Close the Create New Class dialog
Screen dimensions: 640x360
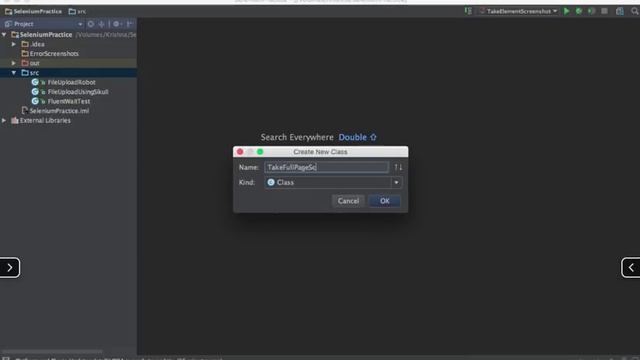(x=240, y=152)
